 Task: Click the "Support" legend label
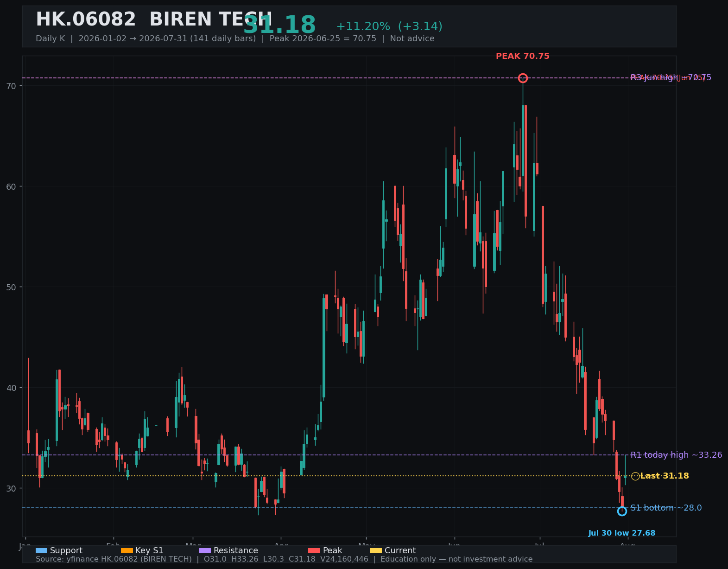pyautogui.click(x=66, y=550)
